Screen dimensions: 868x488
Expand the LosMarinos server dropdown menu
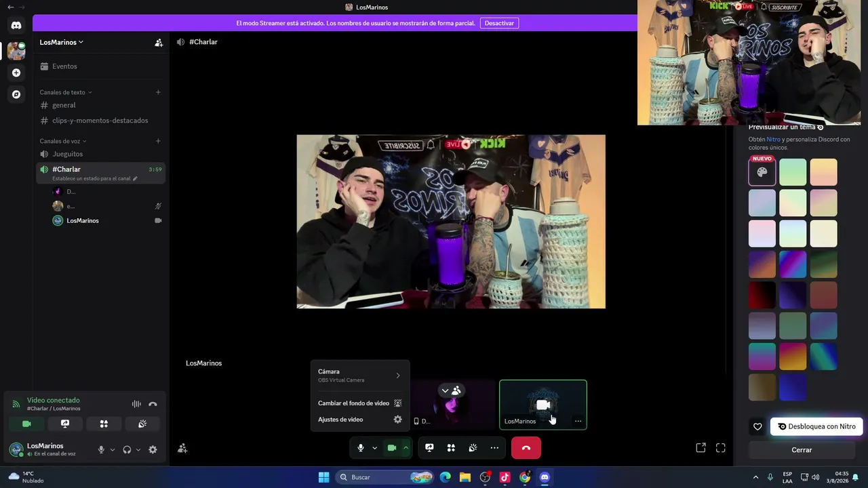(62, 42)
